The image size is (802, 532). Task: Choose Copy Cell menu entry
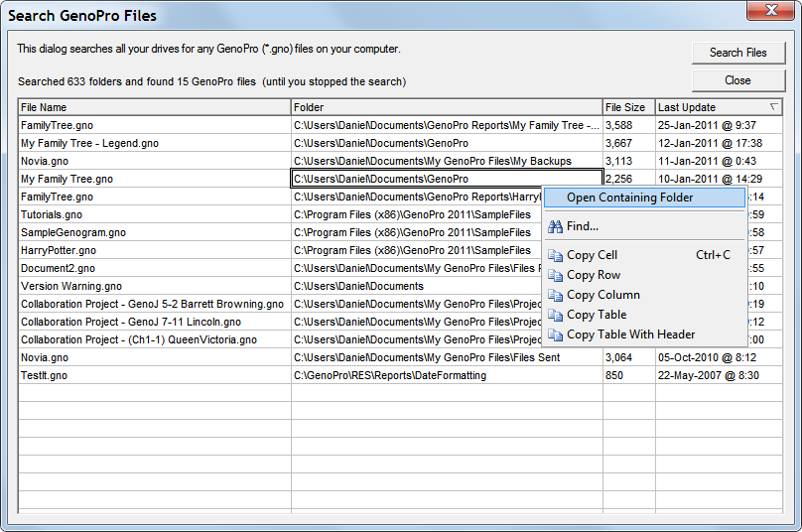(x=644, y=255)
